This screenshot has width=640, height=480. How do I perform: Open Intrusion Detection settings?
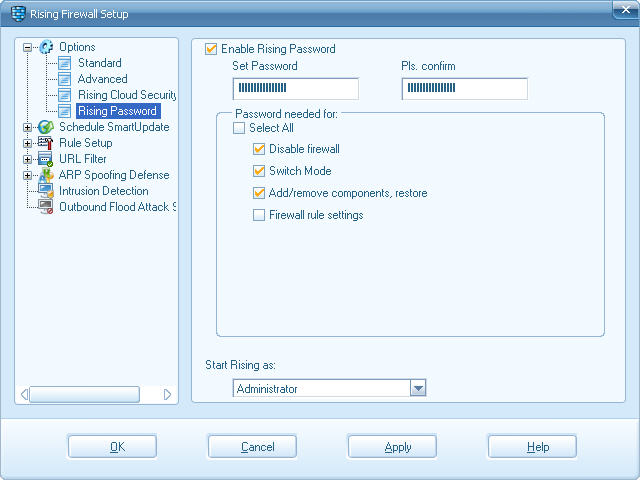tap(104, 191)
